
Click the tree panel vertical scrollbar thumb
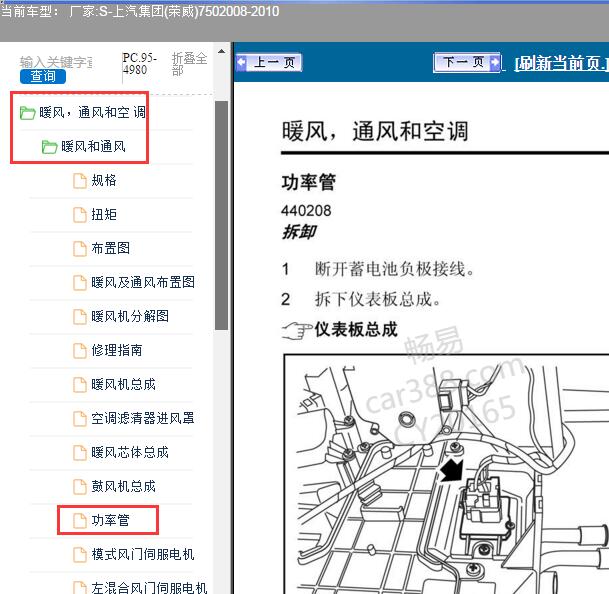coord(221,216)
